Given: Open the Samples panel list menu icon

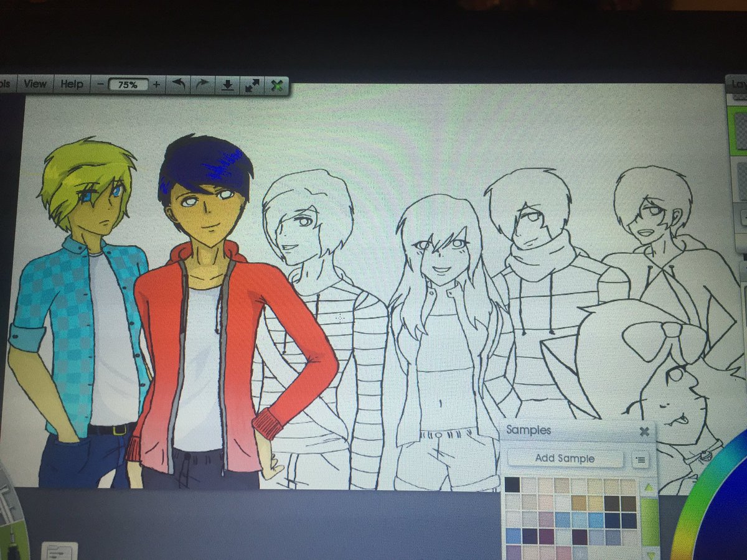Looking at the screenshot, I should [x=640, y=460].
